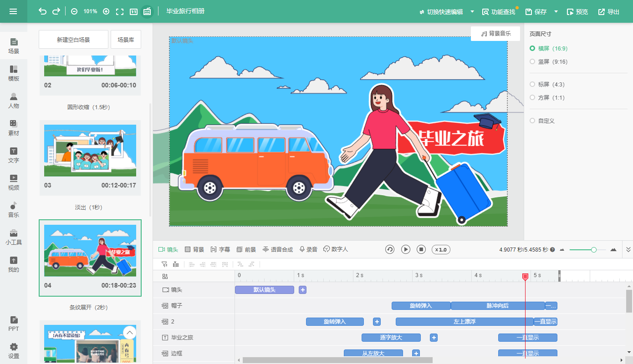Open 数字人 tab

coord(336,249)
